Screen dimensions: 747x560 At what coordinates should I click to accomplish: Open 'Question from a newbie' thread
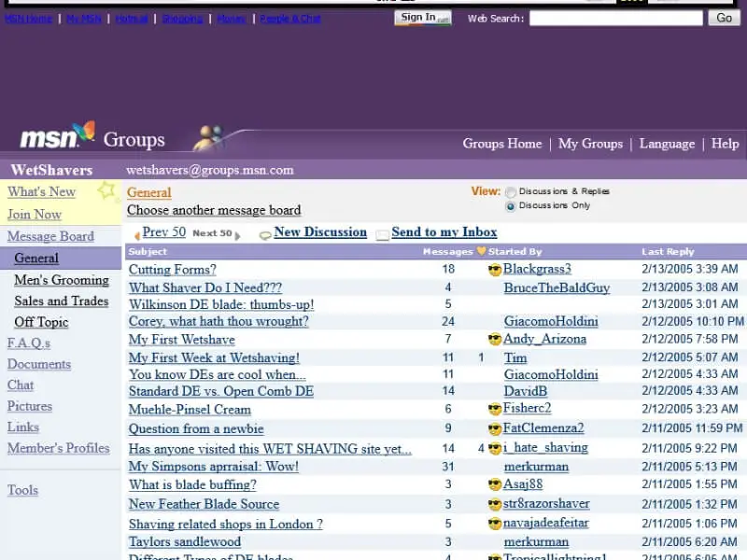point(196,428)
